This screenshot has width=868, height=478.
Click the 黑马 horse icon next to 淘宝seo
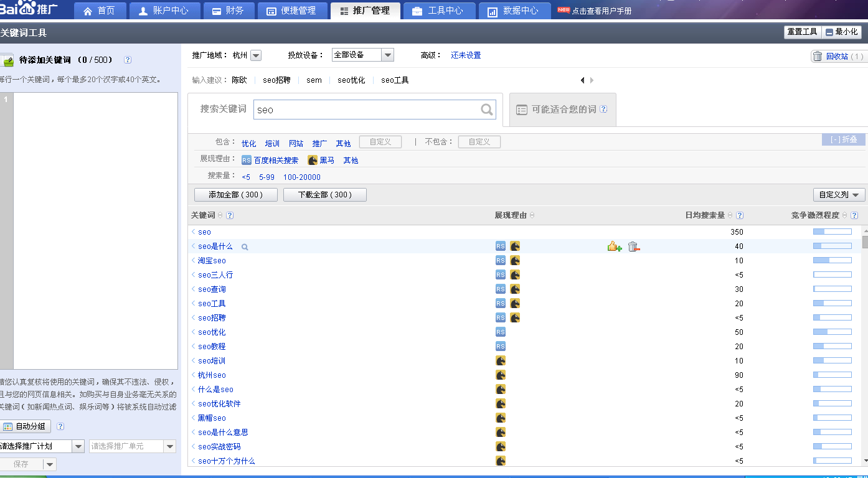point(515,260)
